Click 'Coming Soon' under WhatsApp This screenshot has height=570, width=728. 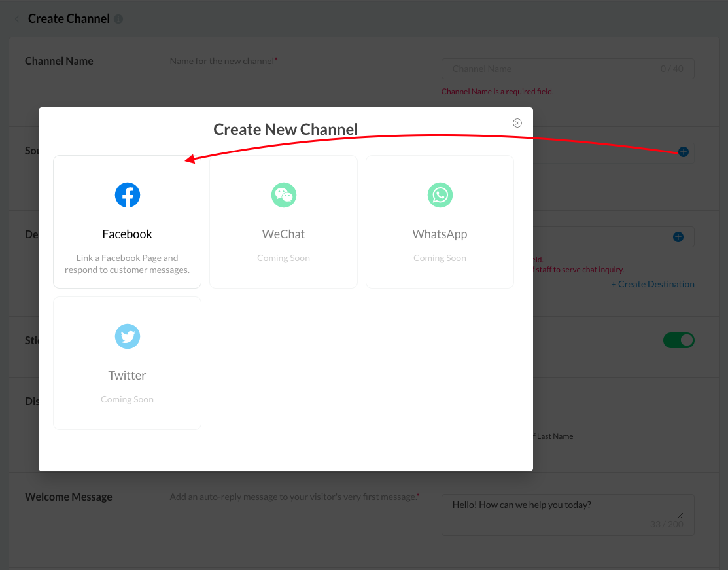coord(440,258)
